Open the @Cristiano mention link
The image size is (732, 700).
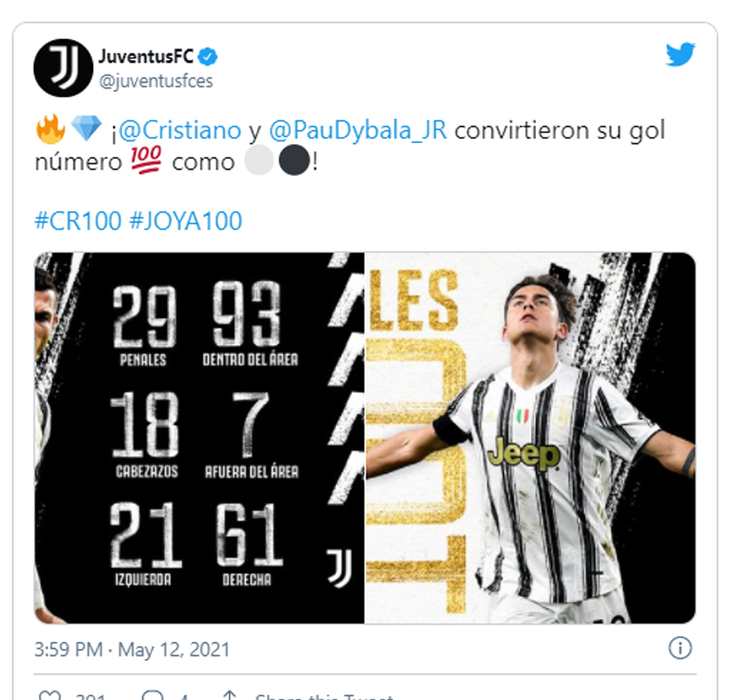180,130
